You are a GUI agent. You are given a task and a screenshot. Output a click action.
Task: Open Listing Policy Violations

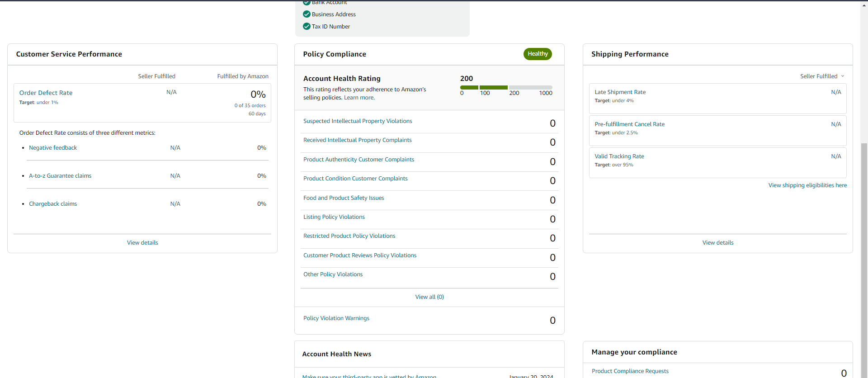point(334,217)
